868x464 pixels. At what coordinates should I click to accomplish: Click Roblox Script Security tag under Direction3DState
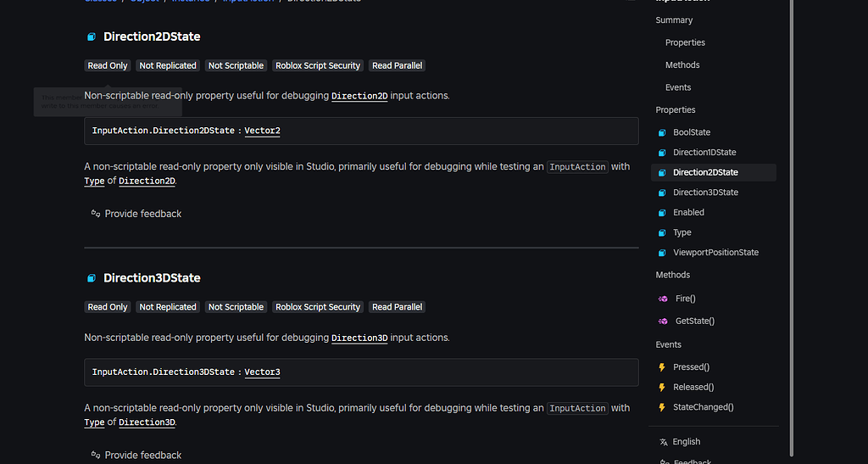click(x=318, y=307)
